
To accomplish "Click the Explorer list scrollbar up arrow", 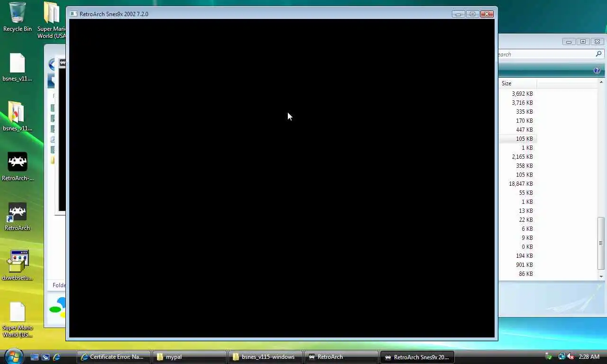I will [601, 82].
